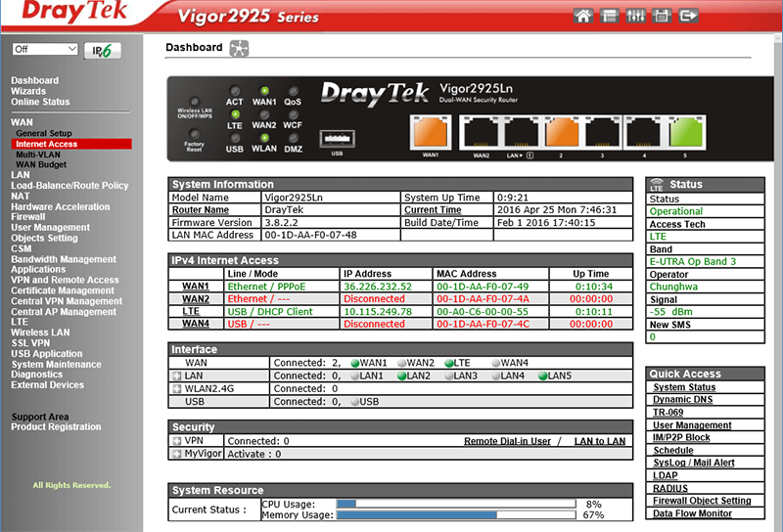This screenshot has width=783, height=532.
Task: Open System Status in Quick Access
Action: click(x=684, y=387)
